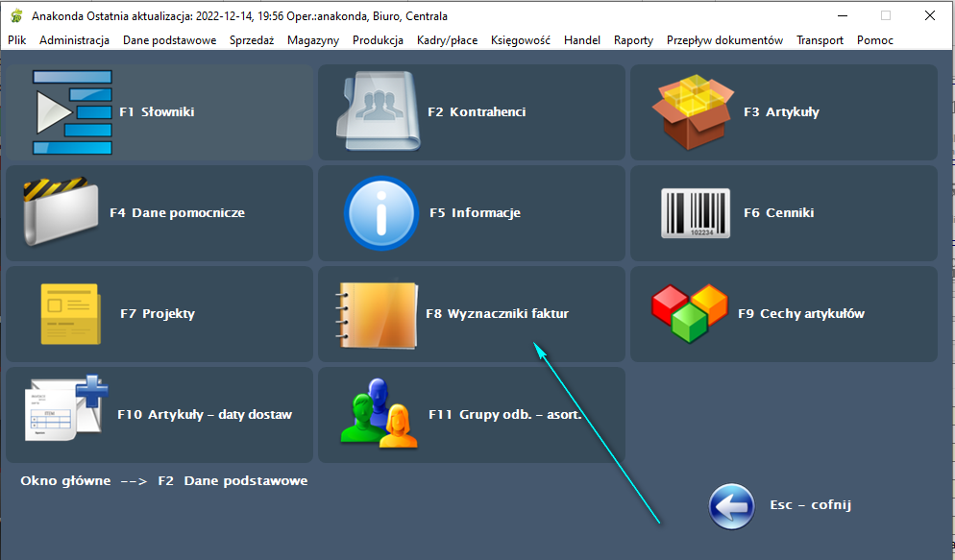Launch F10 Artykuły – daty dostaw label
This screenshot has height=560, width=955.
click(x=205, y=415)
